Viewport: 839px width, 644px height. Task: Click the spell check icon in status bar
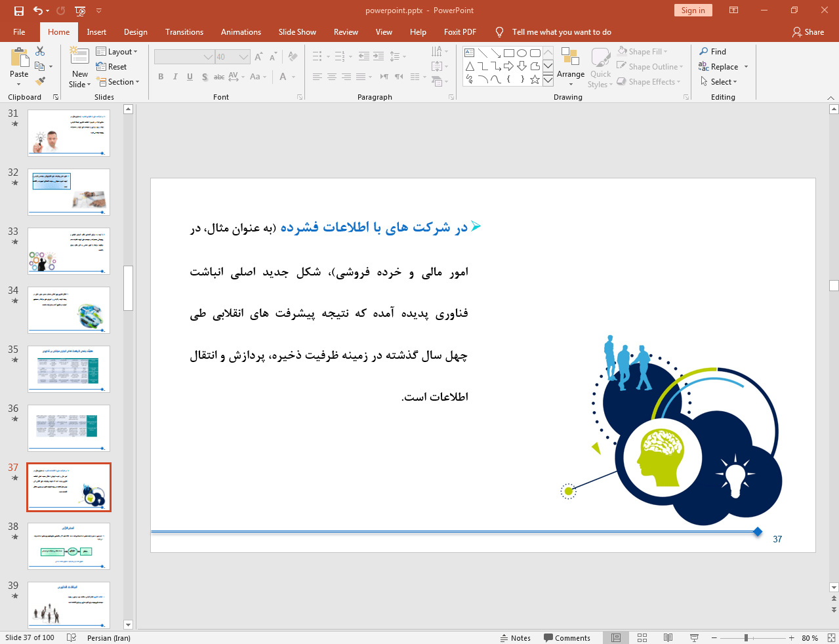pyautogui.click(x=72, y=637)
